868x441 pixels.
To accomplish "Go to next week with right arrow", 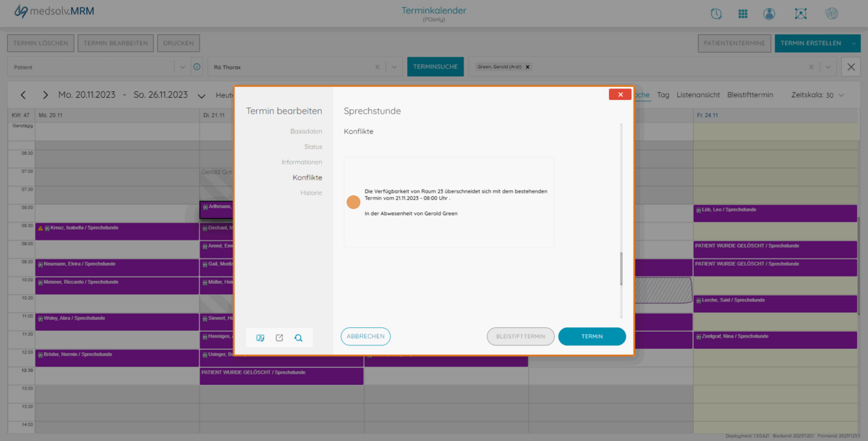I will tap(45, 95).
